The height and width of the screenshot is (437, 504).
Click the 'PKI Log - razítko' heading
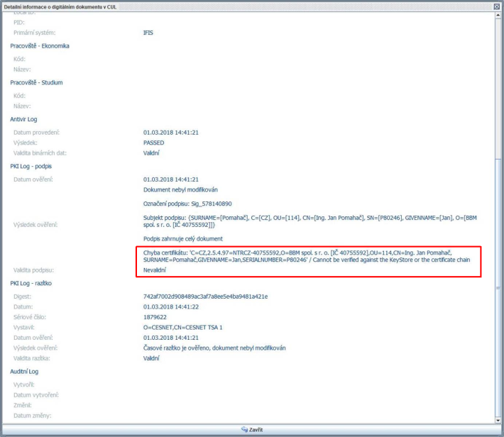[31, 283]
